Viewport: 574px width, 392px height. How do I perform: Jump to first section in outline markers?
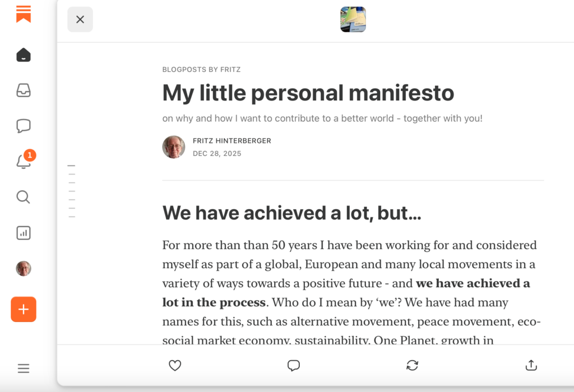pyautogui.click(x=71, y=166)
